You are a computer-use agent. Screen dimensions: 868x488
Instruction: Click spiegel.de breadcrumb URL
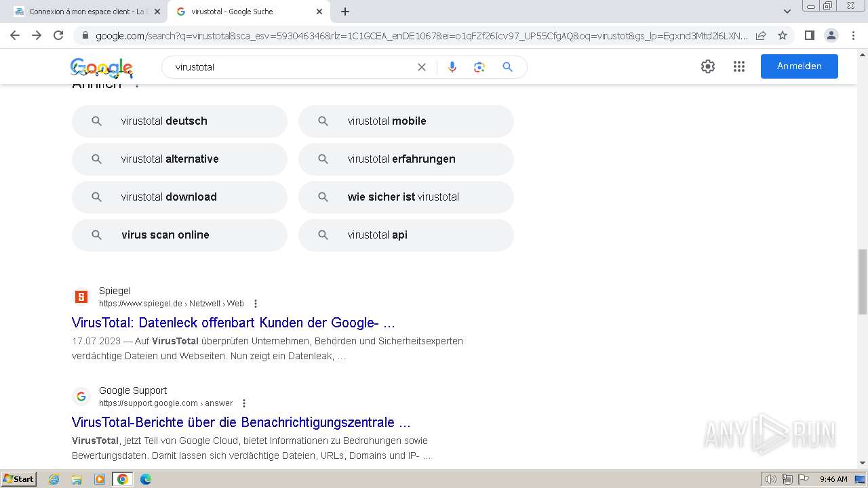pos(172,304)
